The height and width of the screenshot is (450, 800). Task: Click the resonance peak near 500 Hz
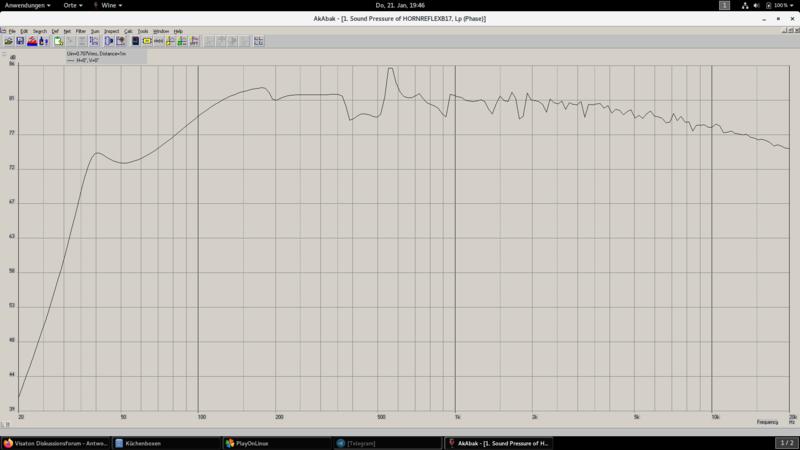(390, 69)
